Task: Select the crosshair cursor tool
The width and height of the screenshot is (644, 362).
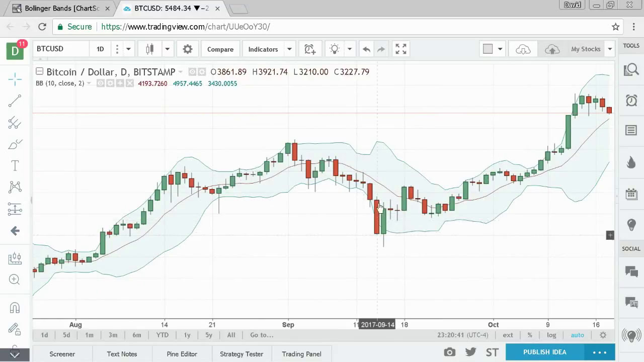Action: point(15,78)
